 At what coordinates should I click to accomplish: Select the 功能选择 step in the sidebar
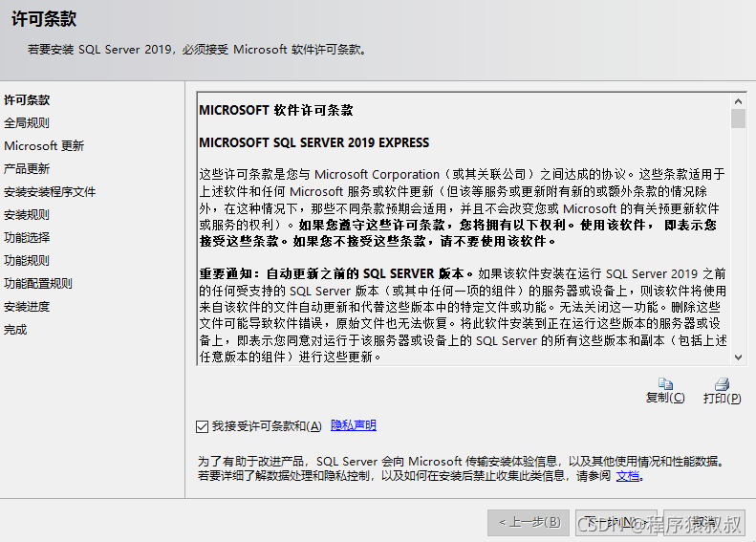(x=27, y=238)
